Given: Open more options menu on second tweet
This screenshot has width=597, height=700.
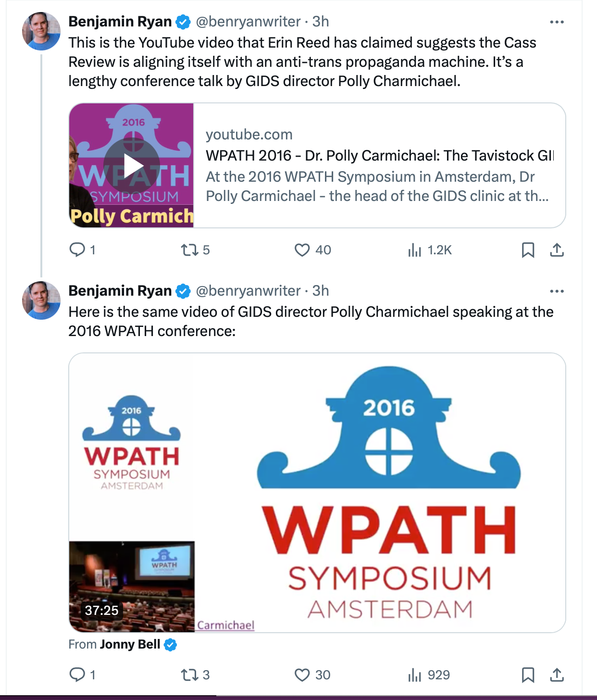Looking at the screenshot, I should (x=557, y=291).
